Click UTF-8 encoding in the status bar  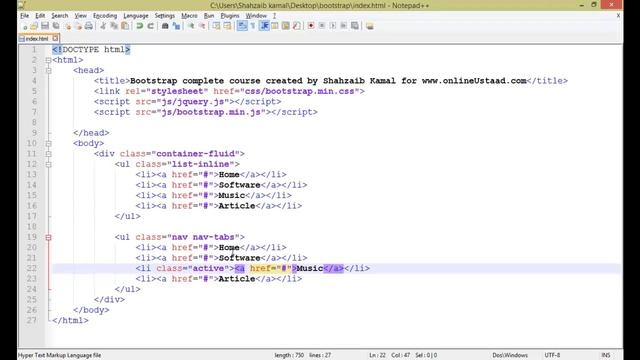552,355
